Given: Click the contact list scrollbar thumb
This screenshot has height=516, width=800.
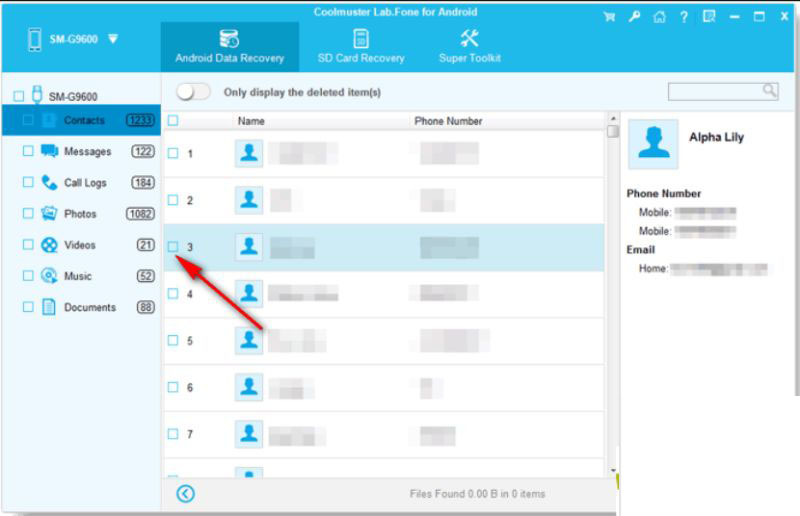Looking at the screenshot, I should [613, 131].
